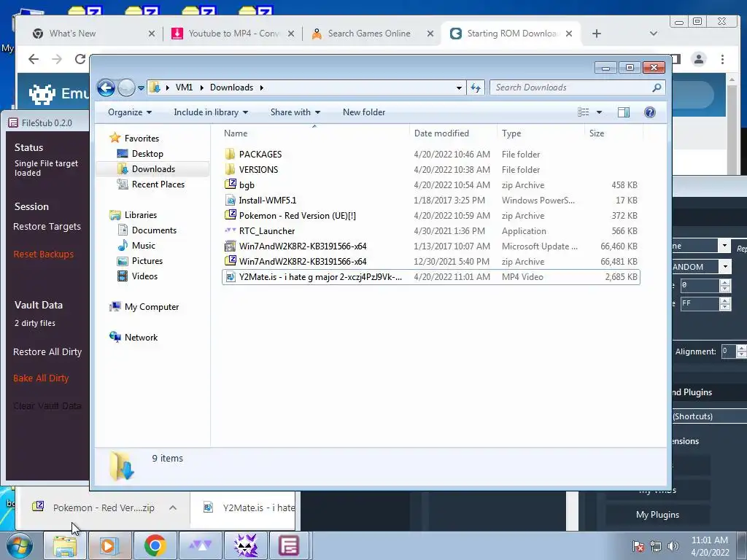The height and width of the screenshot is (560, 747).
Task: Select Win7AndW2K8R2 Microsoft Update file icon
Action: (230, 246)
